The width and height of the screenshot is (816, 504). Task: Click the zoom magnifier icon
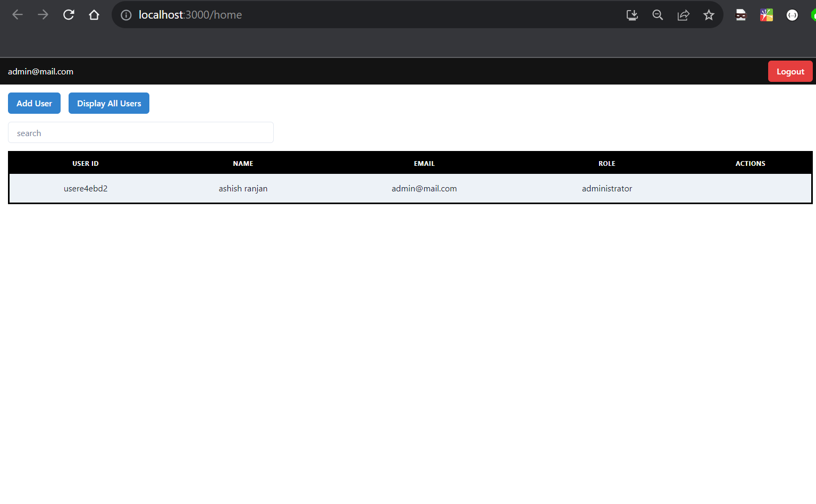658,14
